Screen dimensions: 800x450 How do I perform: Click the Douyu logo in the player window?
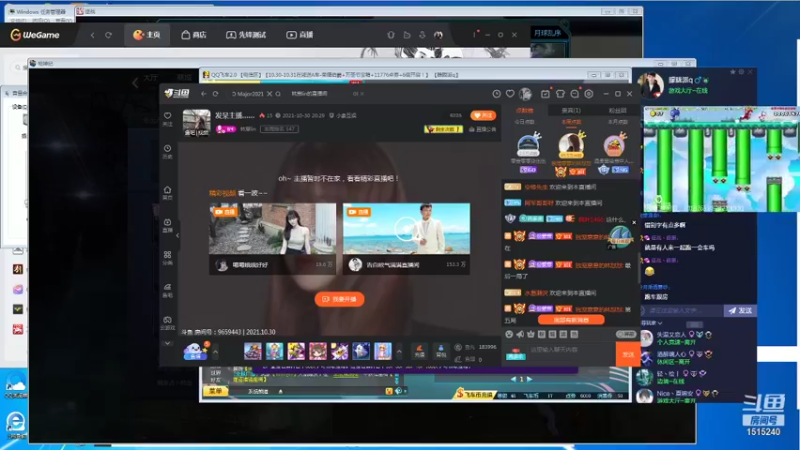click(x=177, y=93)
